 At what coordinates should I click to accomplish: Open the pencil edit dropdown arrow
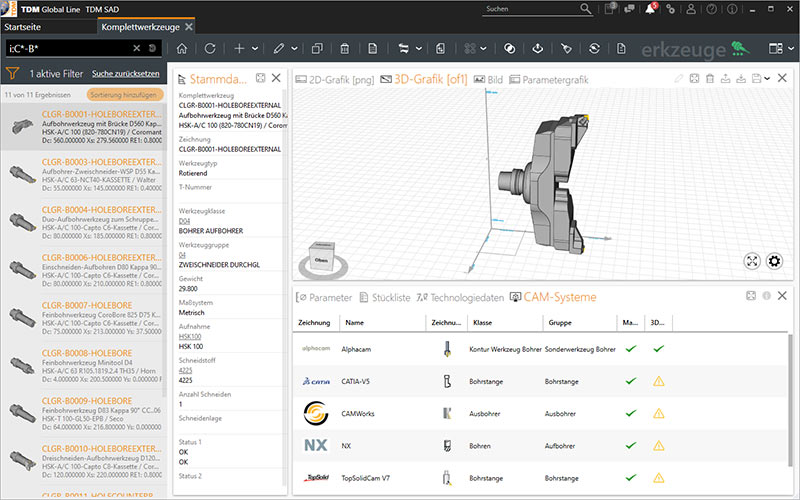pyautogui.click(x=294, y=48)
